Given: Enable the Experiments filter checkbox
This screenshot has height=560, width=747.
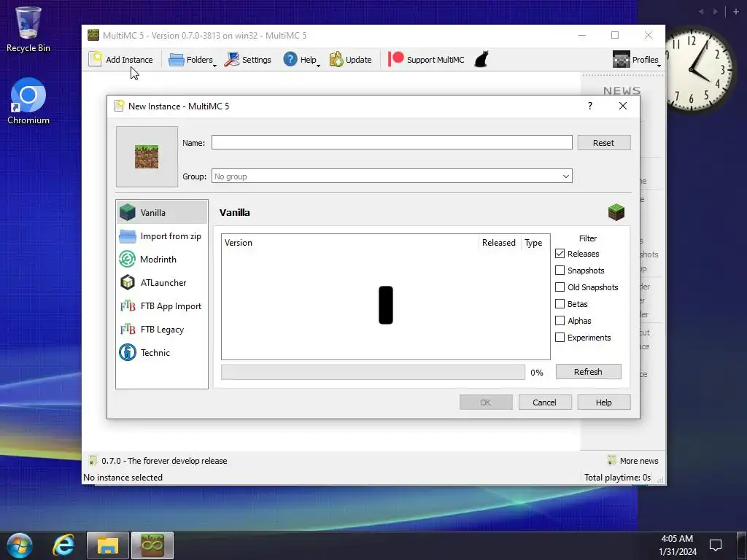Looking at the screenshot, I should pyautogui.click(x=560, y=337).
